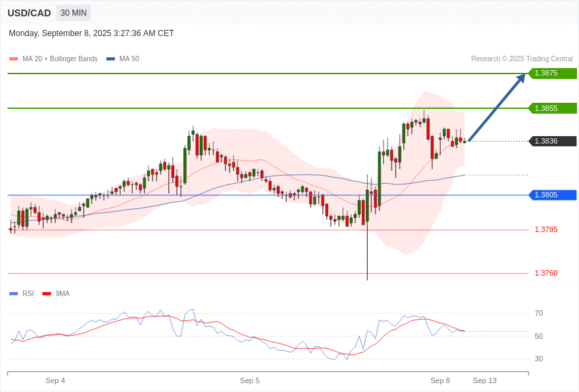Click the red 1.3785 support label
The height and width of the screenshot is (392, 579).
pyautogui.click(x=546, y=230)
